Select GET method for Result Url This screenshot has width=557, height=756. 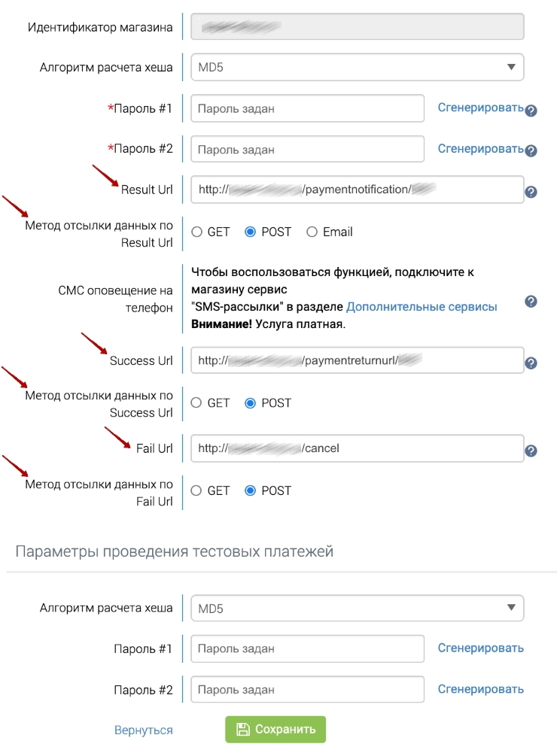197,232
